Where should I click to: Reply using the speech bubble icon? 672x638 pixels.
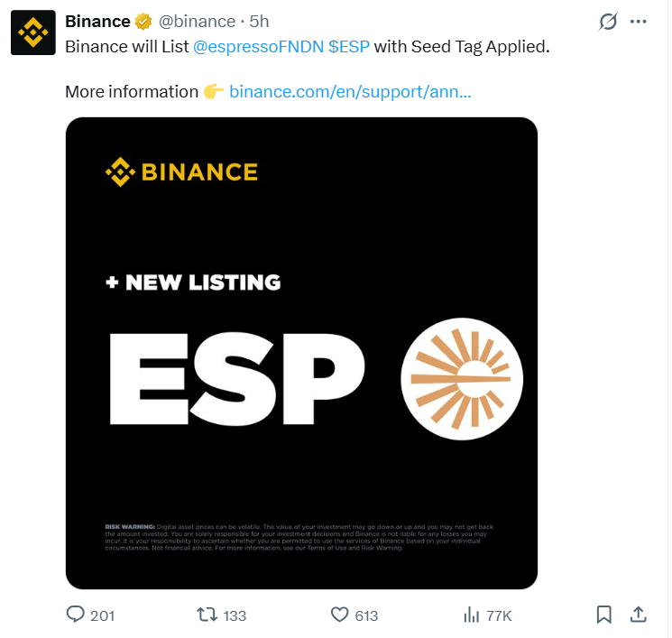[x=77, y=615]
